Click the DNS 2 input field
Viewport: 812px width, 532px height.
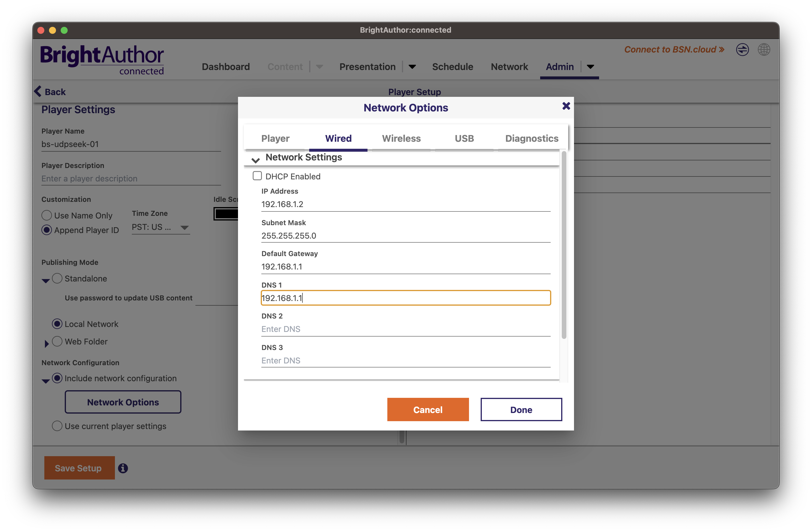click(405, 329)
